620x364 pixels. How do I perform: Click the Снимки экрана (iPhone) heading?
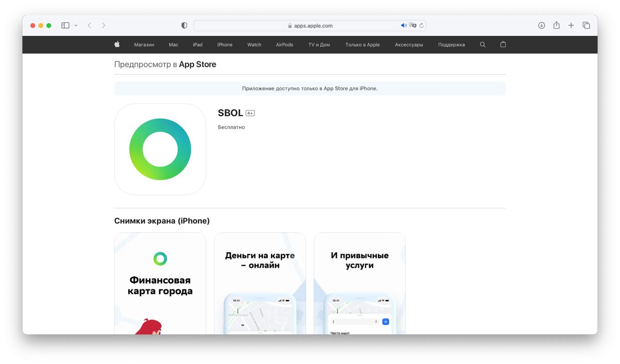pos(162,221)
